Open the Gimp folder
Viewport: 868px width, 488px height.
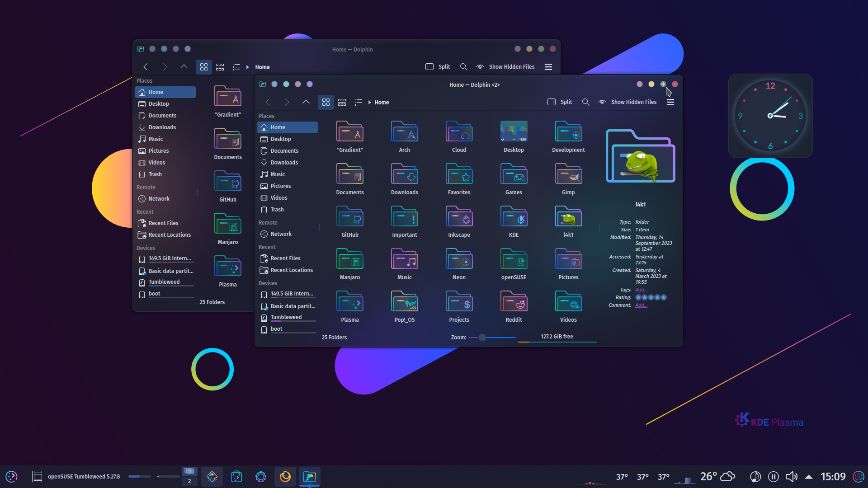pyautogui.click(x=568, y=179)
